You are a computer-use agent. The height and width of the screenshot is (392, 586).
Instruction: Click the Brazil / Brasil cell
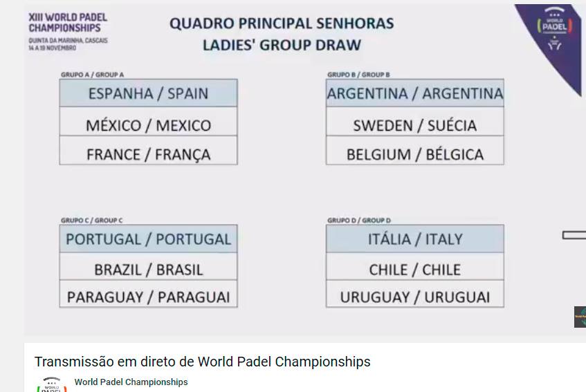click(x=148, y=267)
